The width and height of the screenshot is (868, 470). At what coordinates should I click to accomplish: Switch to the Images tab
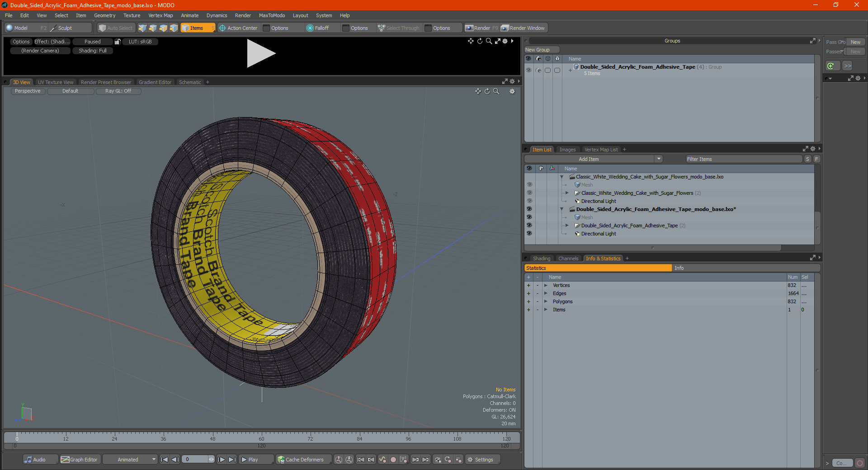click(567, 150)
